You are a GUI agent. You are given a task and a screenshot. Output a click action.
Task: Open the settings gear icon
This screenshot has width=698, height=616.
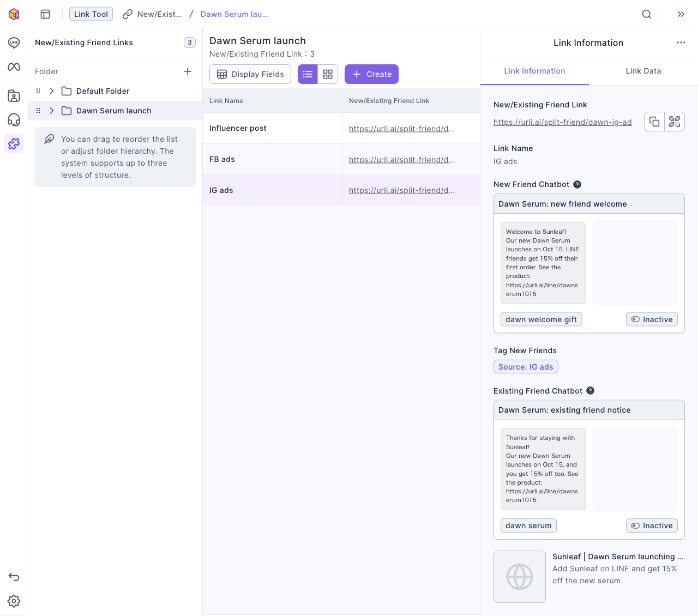(14, 601)
